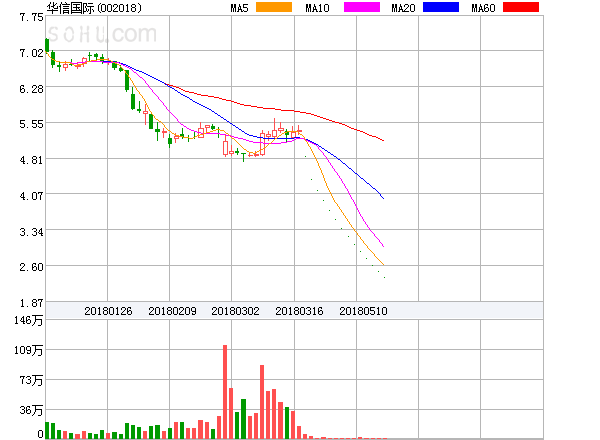Click the 109万 volume axis label
Screen dimensions: 600x440
[29, 350]
